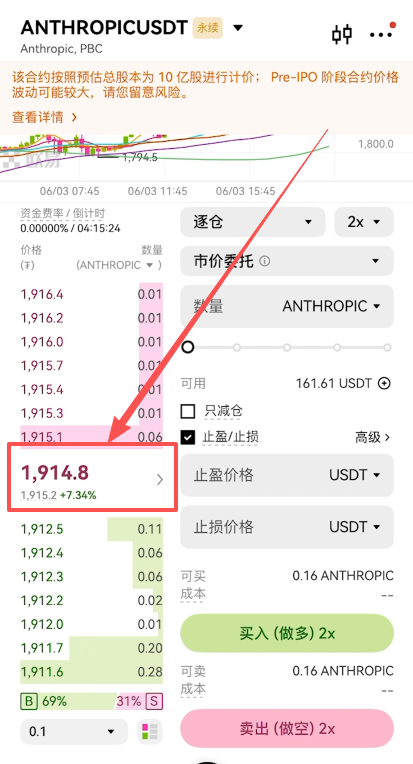
Task: Uncheck the 止盈/止损 checkbox
Action: pos(188,437)
